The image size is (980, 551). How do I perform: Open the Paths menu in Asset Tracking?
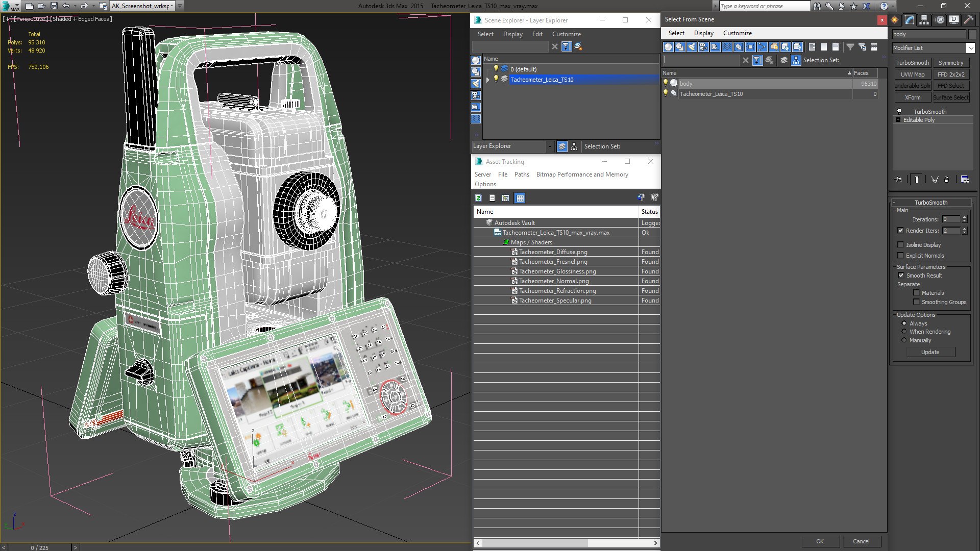[522, 174]
